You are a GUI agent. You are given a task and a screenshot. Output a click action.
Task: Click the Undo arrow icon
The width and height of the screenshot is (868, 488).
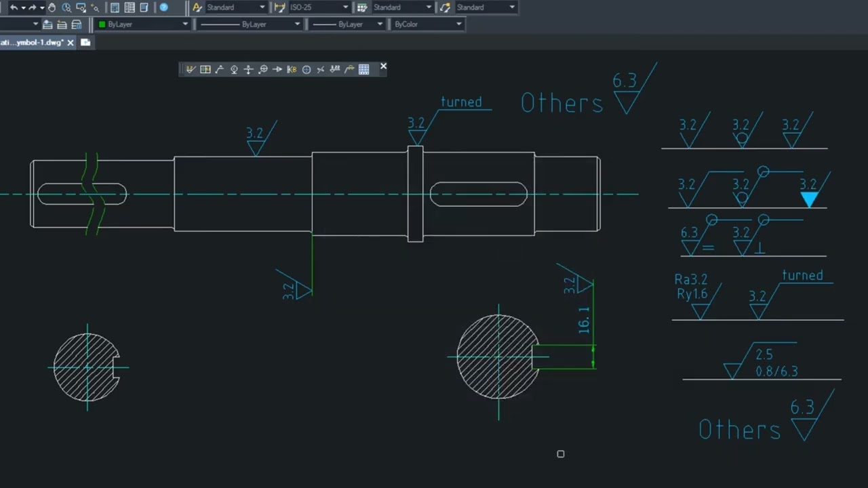tap(14, 7)
